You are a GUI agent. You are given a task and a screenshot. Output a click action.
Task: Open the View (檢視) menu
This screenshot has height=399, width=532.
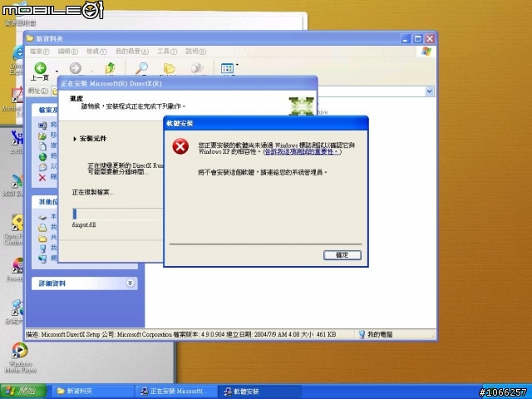96,52
